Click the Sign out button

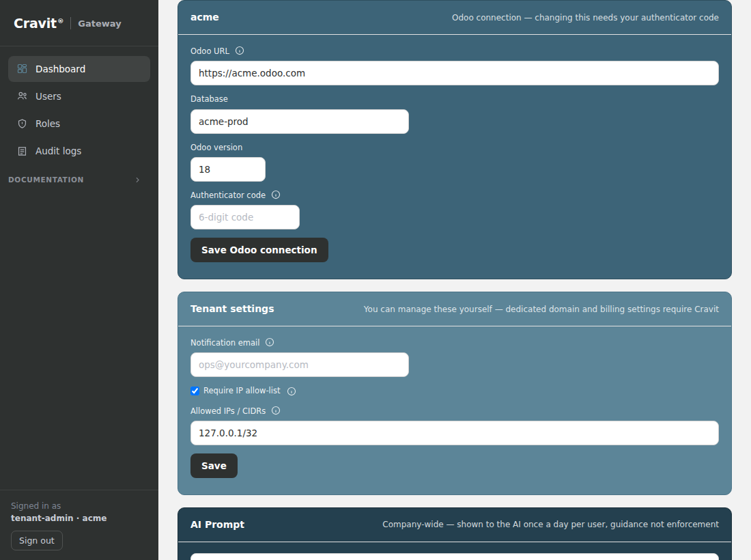coord(37,540)
